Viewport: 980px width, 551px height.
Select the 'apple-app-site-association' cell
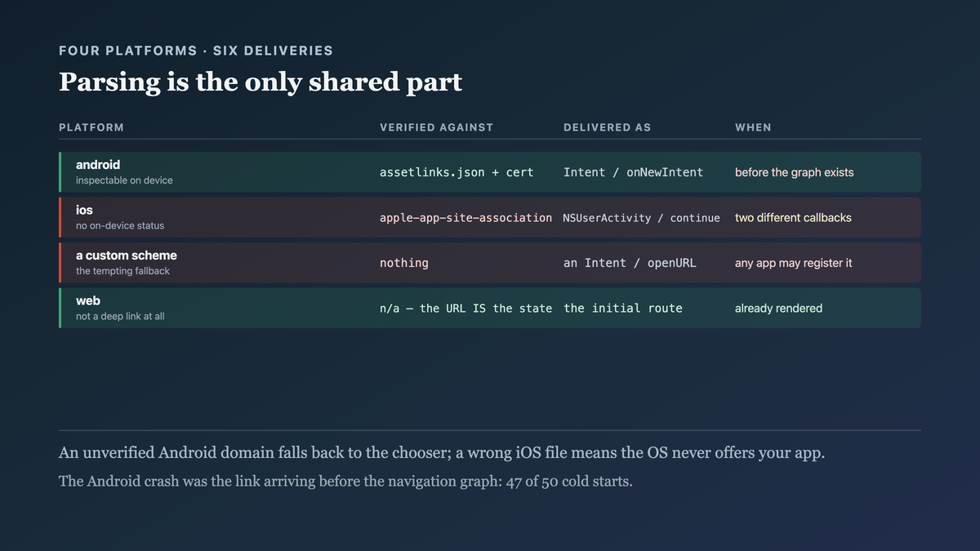pyautogui.click(x=466, y=218)
